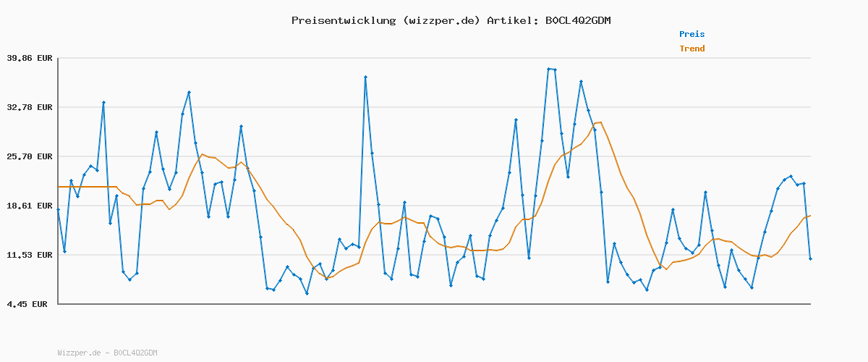Select the 4.45 EUR axis label
Screen dimensions: 868x362
29,304
